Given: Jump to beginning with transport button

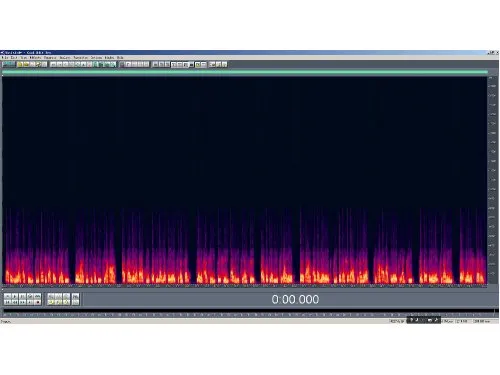Looking at the screenshot, I should [x=7, y=302].
